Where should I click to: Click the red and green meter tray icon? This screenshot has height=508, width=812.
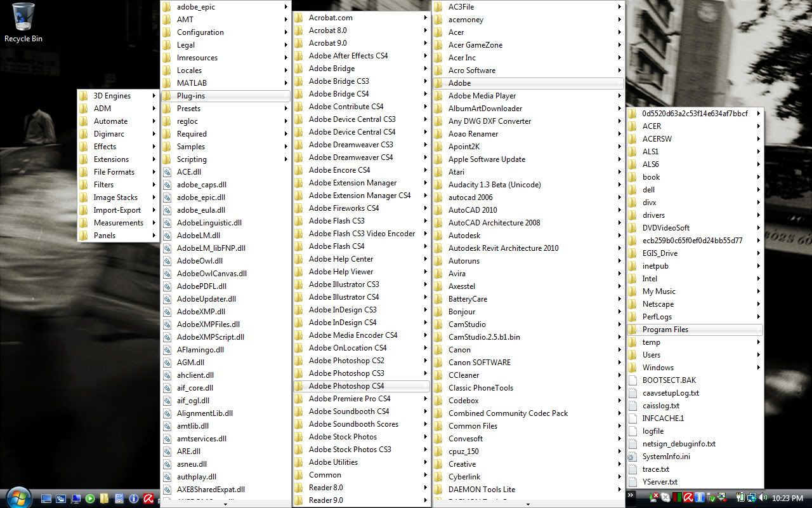(677, 497)
